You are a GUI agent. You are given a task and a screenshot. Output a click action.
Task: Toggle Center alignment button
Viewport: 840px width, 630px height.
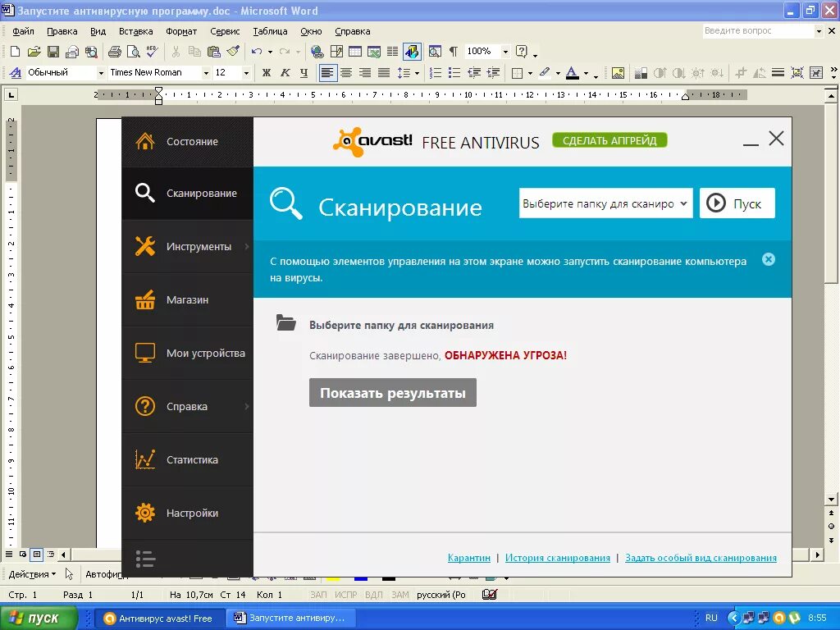[x=347, y=72]
